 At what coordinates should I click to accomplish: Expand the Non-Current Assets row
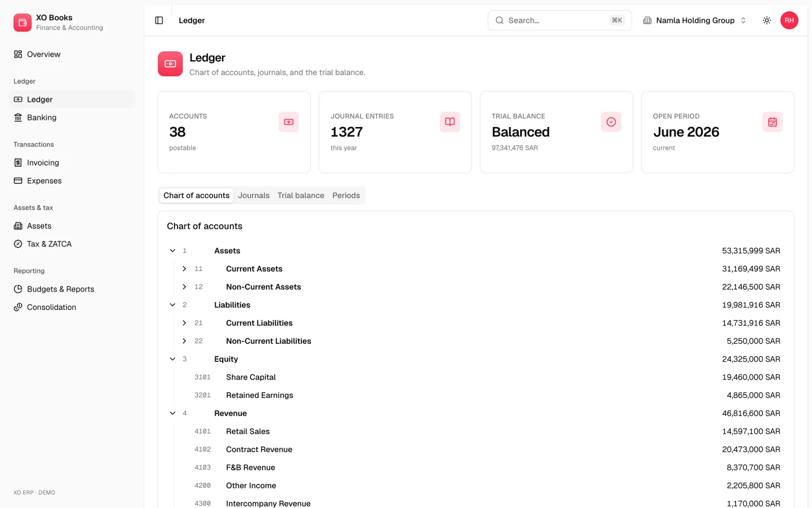pyautogui.click(x=184, y=287)
